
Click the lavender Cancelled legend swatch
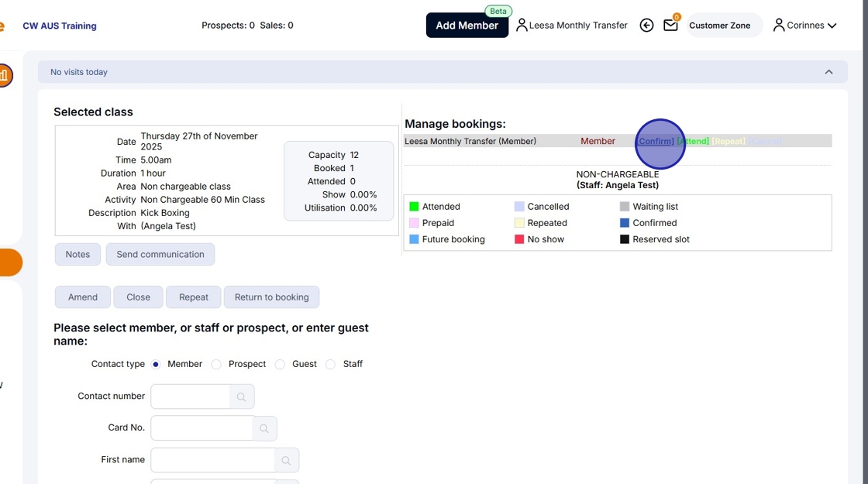(x=519, y=206)
